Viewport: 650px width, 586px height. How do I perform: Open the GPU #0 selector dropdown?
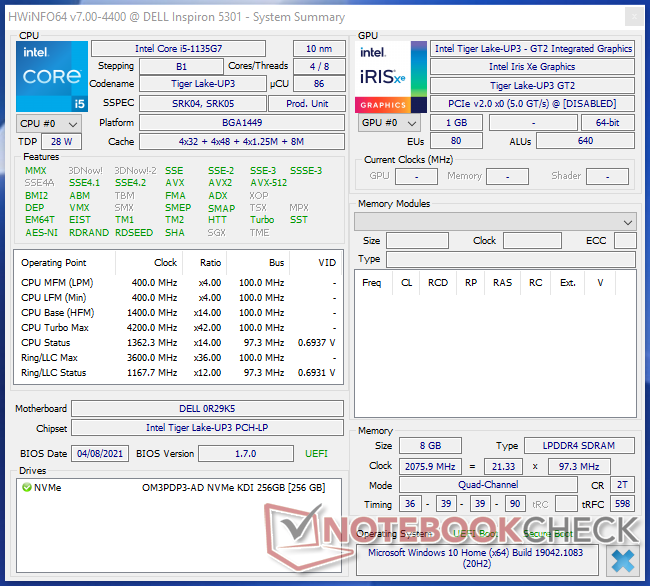389,123
